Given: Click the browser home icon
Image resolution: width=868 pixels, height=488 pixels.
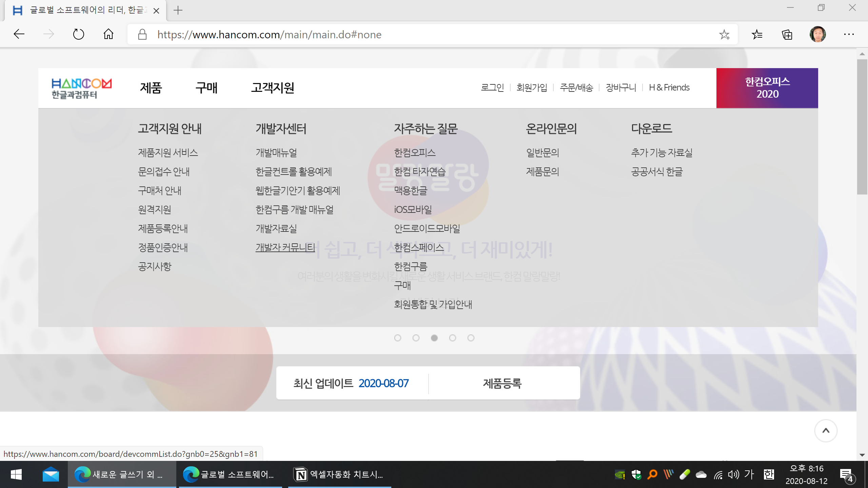Looking at the screenshot, I should point(108,34).
